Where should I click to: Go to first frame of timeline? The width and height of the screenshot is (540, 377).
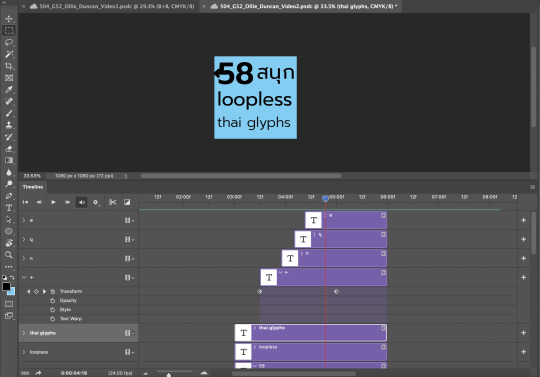point(25,202)
